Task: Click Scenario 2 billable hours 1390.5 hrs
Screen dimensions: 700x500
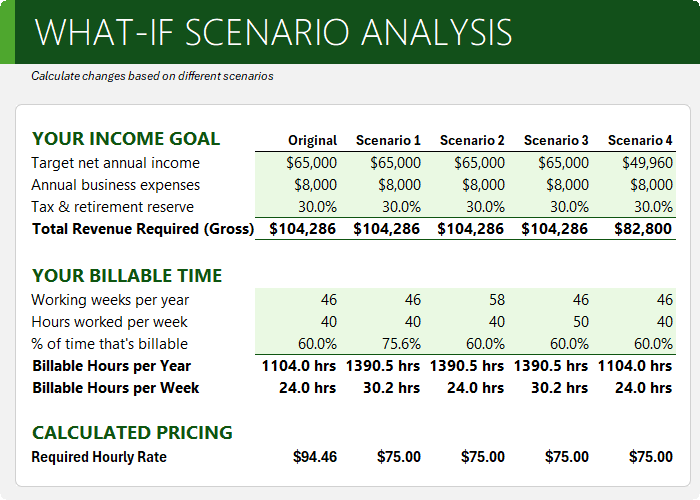Action: tap(467, 366)
